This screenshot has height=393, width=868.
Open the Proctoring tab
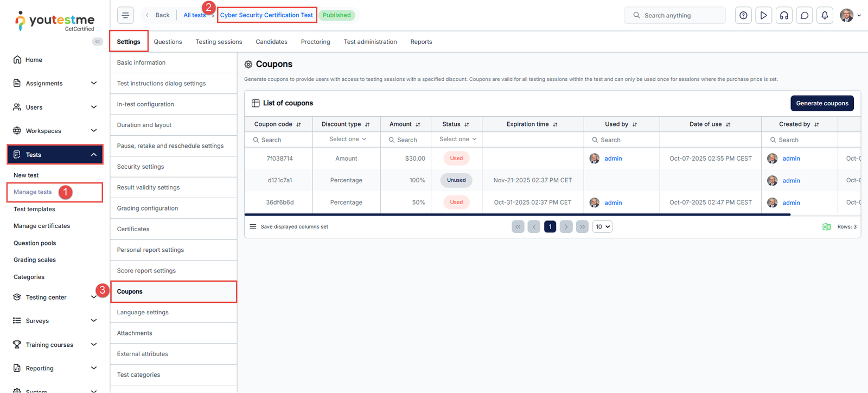coord(315,42)
